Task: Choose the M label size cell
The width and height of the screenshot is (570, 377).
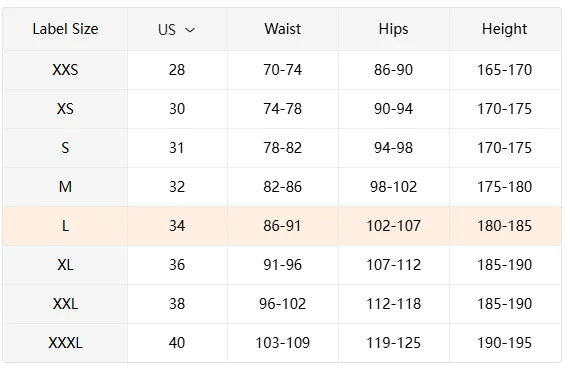Action: (65, 187)
